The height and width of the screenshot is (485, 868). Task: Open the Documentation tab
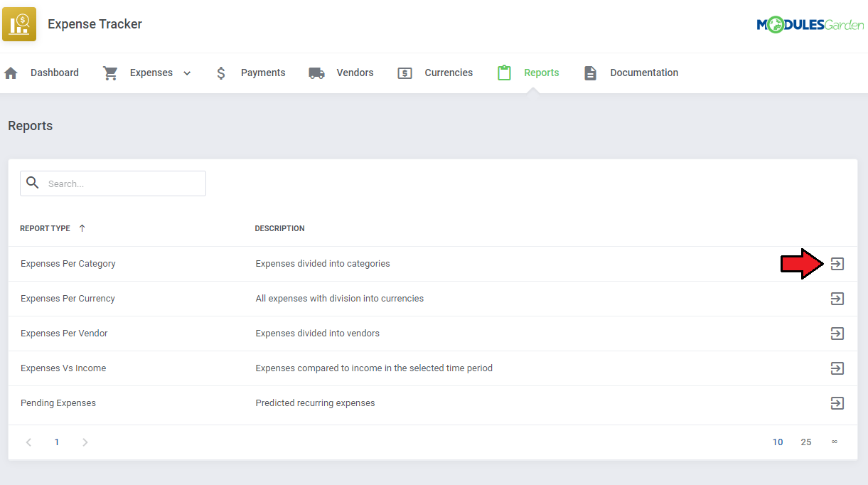click(644, 73)
